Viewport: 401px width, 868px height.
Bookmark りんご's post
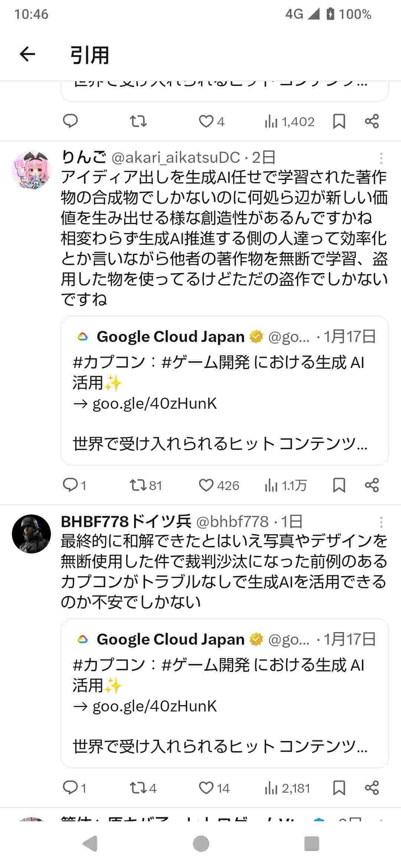tap(339, 485)
